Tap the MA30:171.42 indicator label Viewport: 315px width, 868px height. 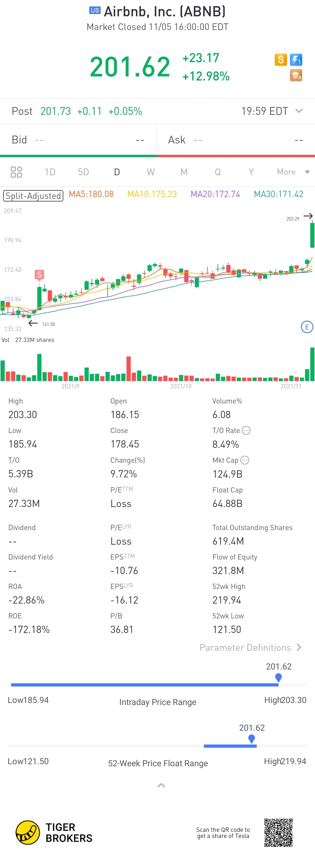pos(279,194)
